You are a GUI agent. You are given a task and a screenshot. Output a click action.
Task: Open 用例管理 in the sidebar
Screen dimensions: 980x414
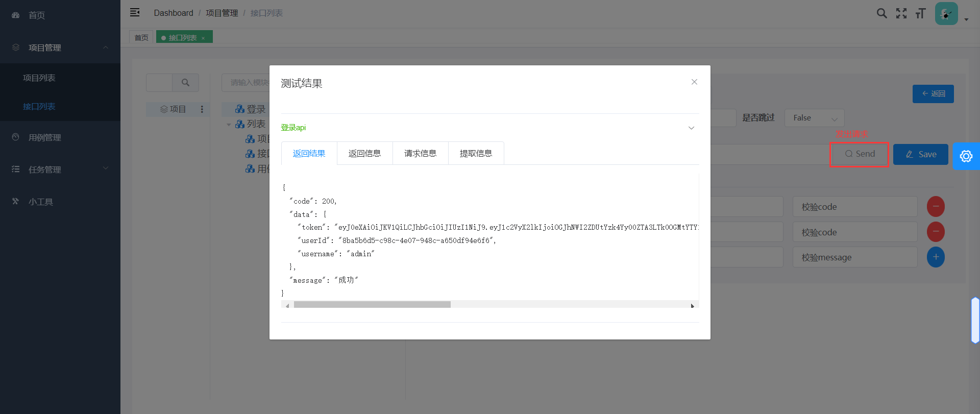point(60,137)
